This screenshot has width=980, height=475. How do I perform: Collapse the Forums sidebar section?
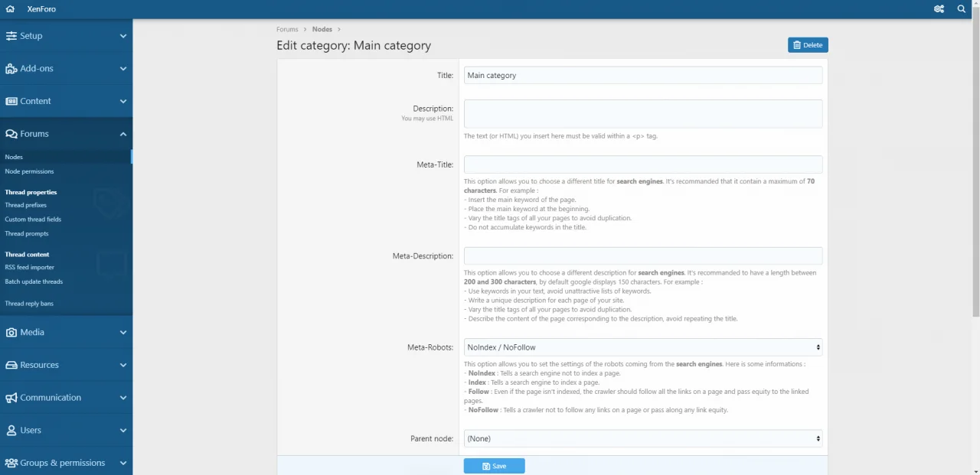[x=122, y=134]
